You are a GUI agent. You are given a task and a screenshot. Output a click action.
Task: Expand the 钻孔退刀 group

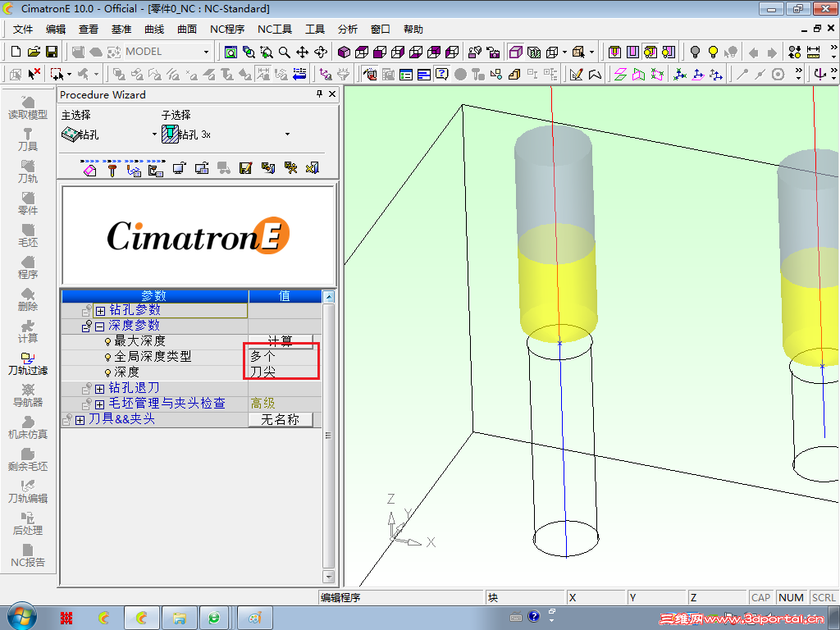[99, 388]
